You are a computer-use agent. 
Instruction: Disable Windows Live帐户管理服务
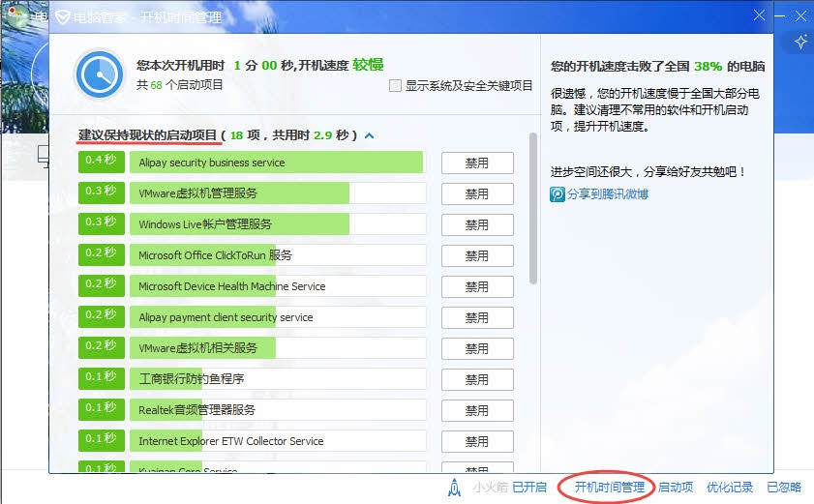tap(477, 224)
